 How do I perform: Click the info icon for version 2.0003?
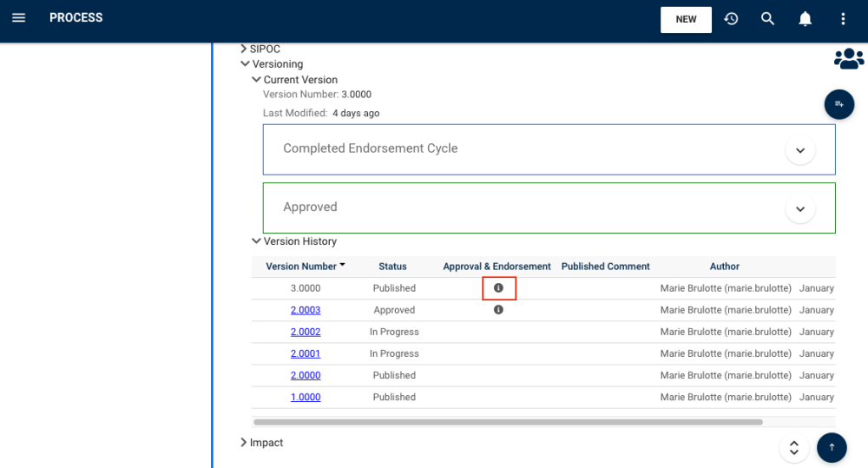[498, 310]
